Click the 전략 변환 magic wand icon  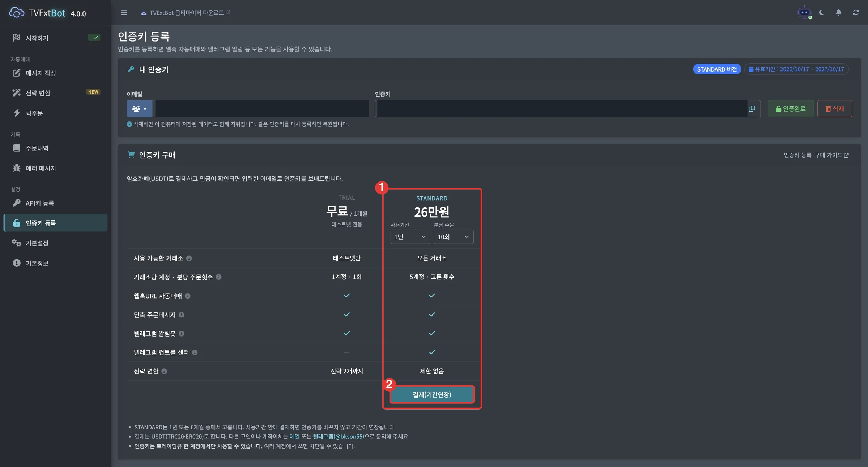click(x=16, y=93)
